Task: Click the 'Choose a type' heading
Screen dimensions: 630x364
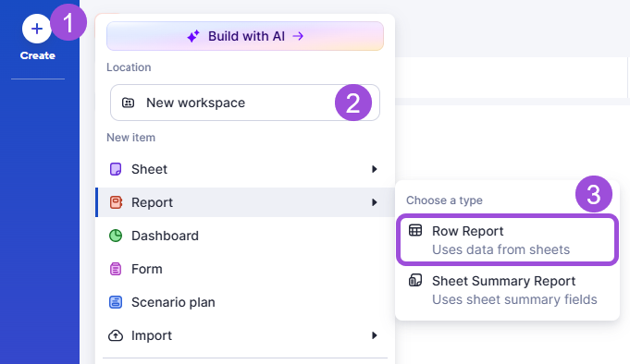Action: (x=444, y=200)
